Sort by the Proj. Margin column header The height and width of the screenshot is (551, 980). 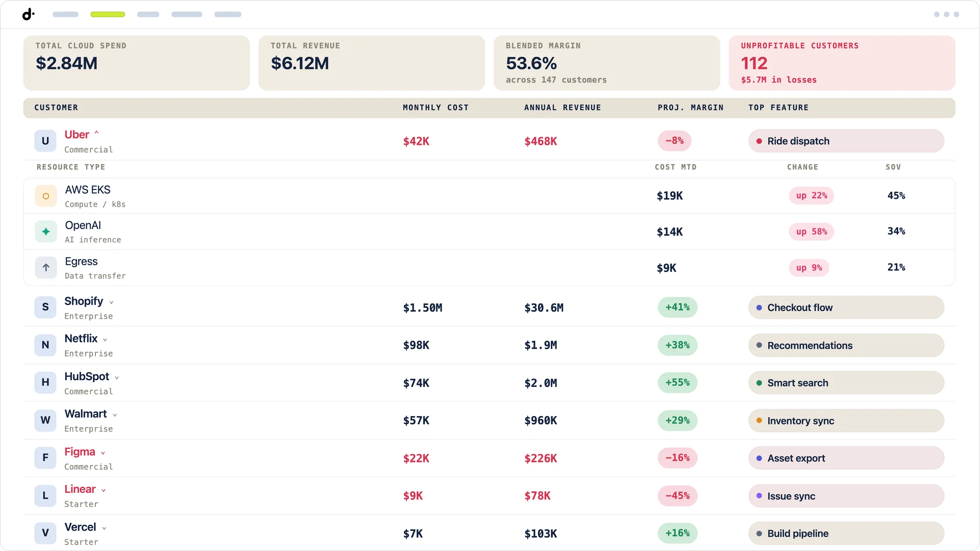pos(690,108)
